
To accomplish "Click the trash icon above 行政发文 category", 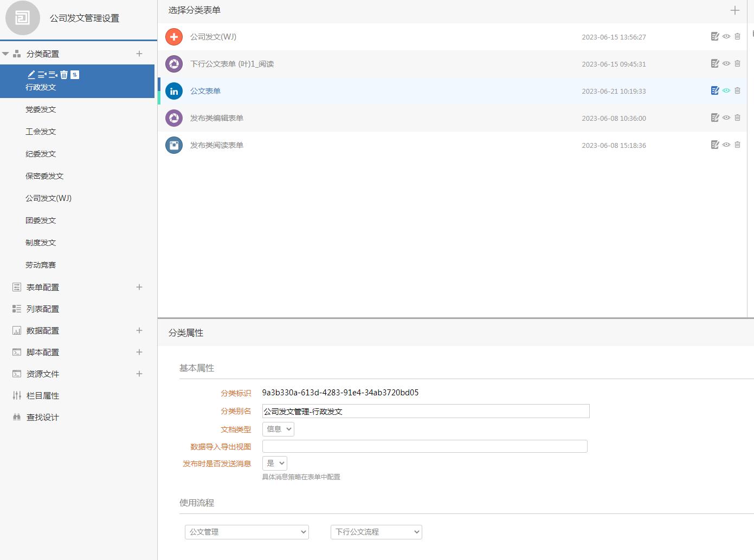I will (x=64, y=75).
